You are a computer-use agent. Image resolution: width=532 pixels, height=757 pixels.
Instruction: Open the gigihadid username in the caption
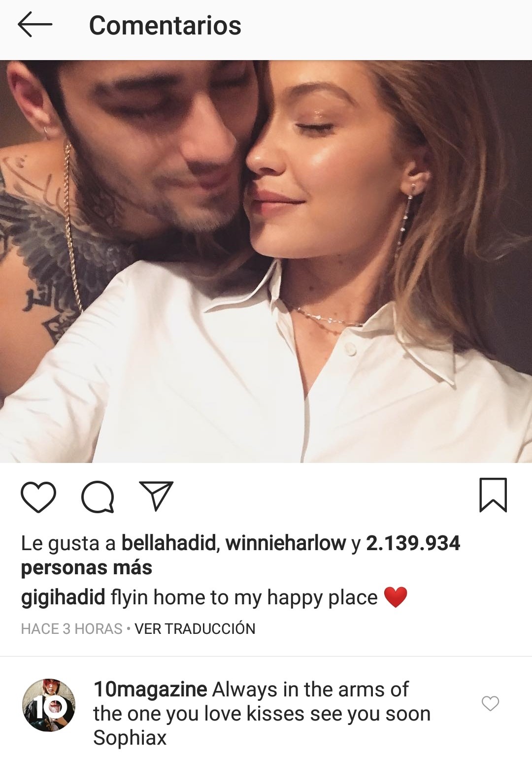click(x=63, y=598)
